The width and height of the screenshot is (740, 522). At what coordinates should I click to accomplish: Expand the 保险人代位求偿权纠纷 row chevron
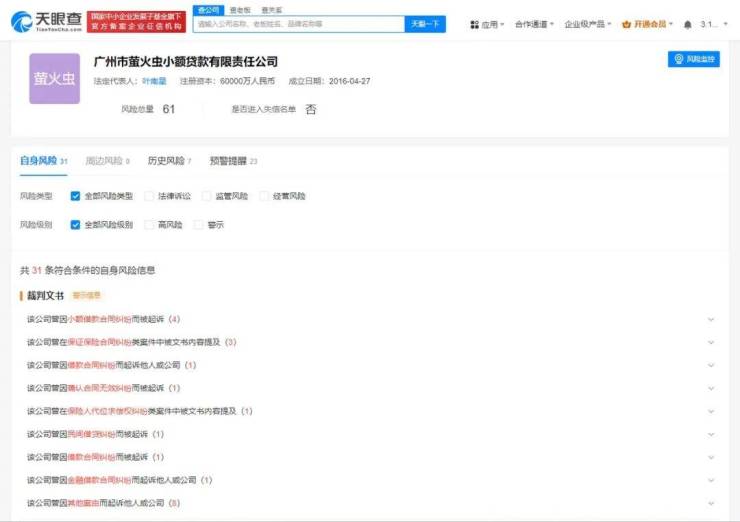[711, 412]
